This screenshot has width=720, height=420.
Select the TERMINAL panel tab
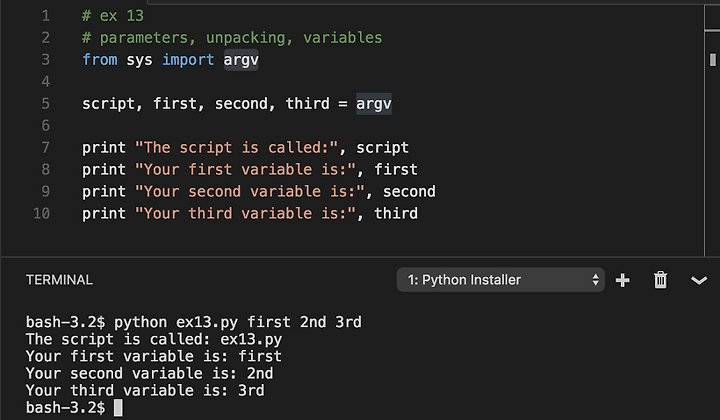click(x=59, y=280)
